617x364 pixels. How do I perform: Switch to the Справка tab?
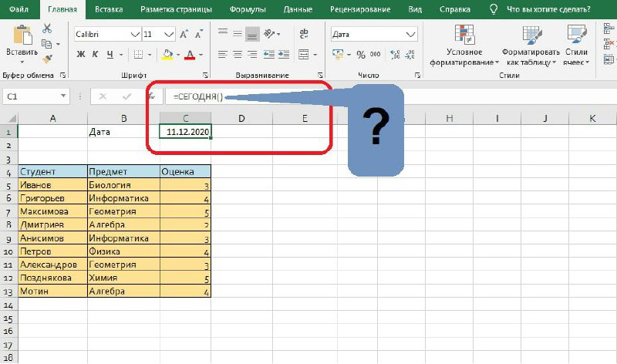[455, 9]
